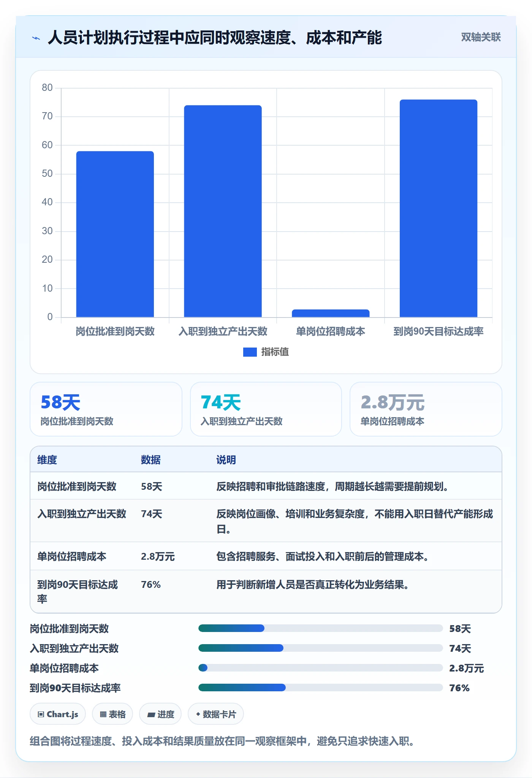
Task: Click the 2.8万元 data card
Action: (426, 409)
